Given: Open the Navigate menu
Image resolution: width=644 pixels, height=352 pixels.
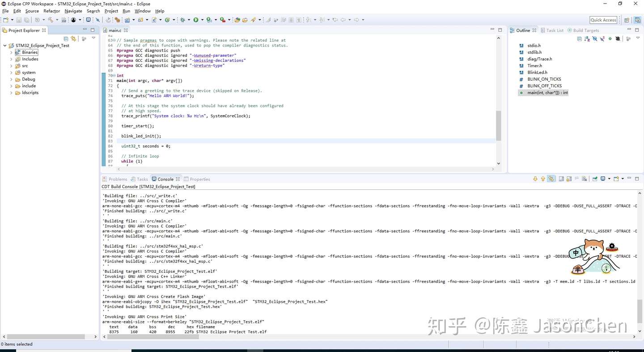Looking at the screenshot, I should coord(73,11).
